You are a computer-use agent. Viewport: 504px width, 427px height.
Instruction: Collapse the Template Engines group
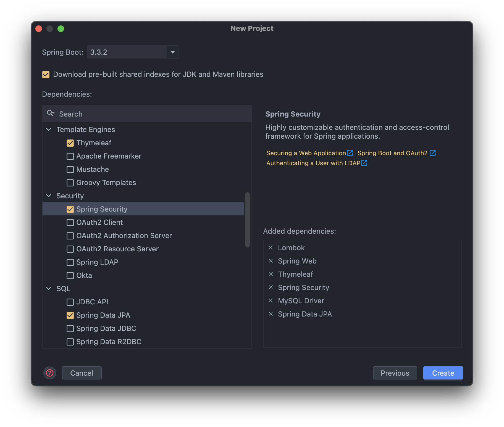(x=49, y=129)
